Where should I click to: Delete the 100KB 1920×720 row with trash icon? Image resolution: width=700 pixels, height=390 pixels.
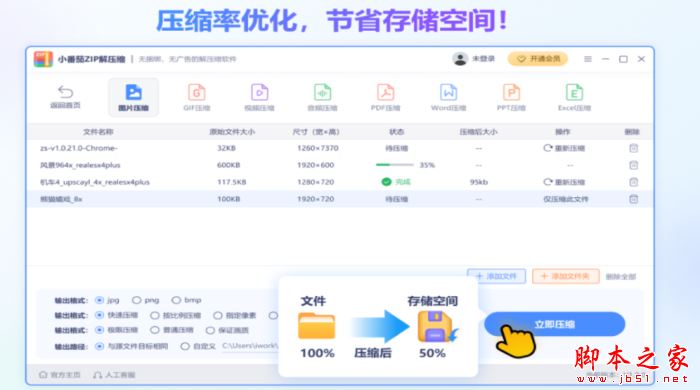coord(633,199)
